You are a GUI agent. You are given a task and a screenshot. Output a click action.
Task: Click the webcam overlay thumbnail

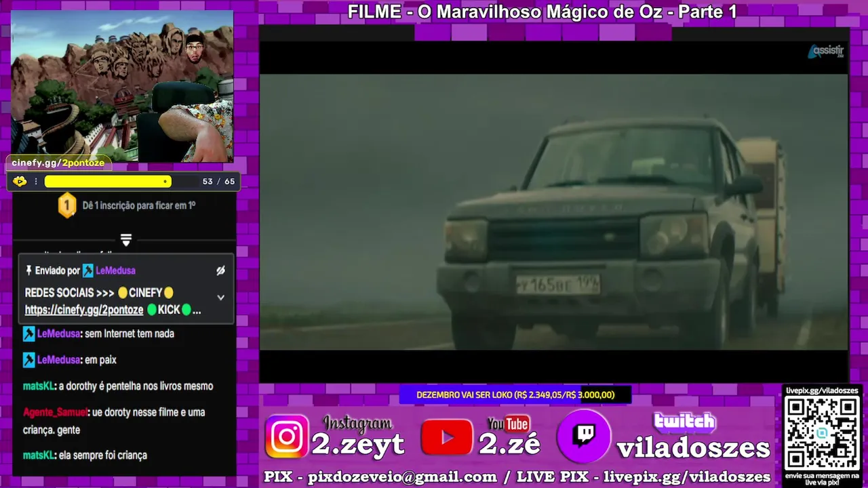(x=122, y=86)
